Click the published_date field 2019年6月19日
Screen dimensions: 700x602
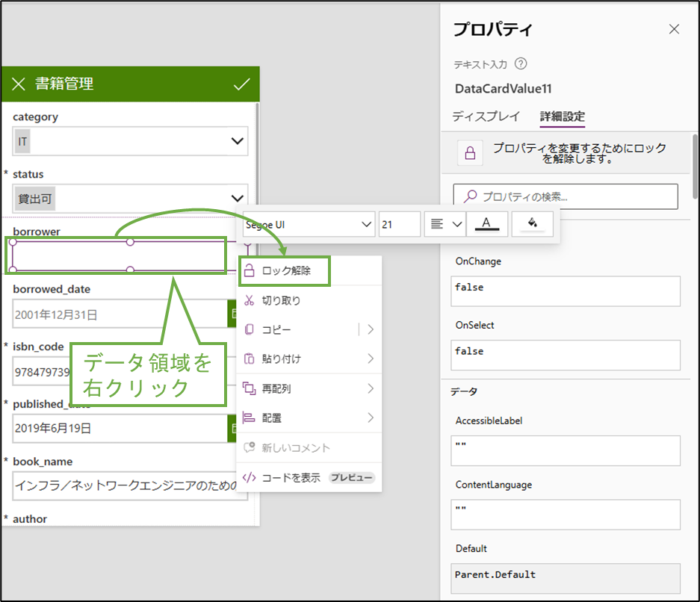point(120,429)
